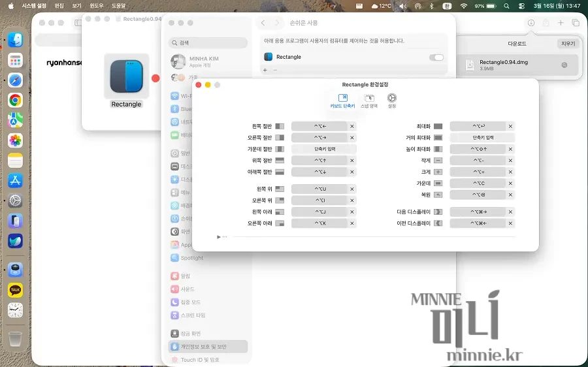Viewport: 588px width, 367px height.
Task: Click the 작게 minus icon
Action: pyautogui.click(x=438, y=161)
